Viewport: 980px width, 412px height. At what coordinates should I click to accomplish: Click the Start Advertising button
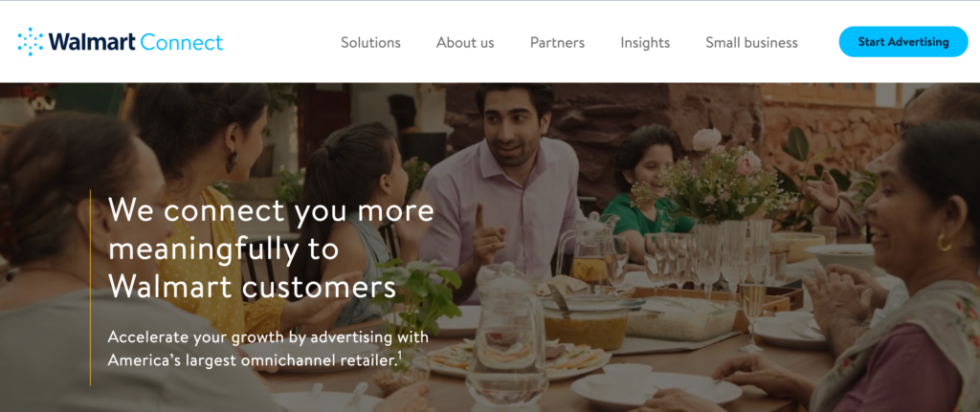tap(903, 42)
